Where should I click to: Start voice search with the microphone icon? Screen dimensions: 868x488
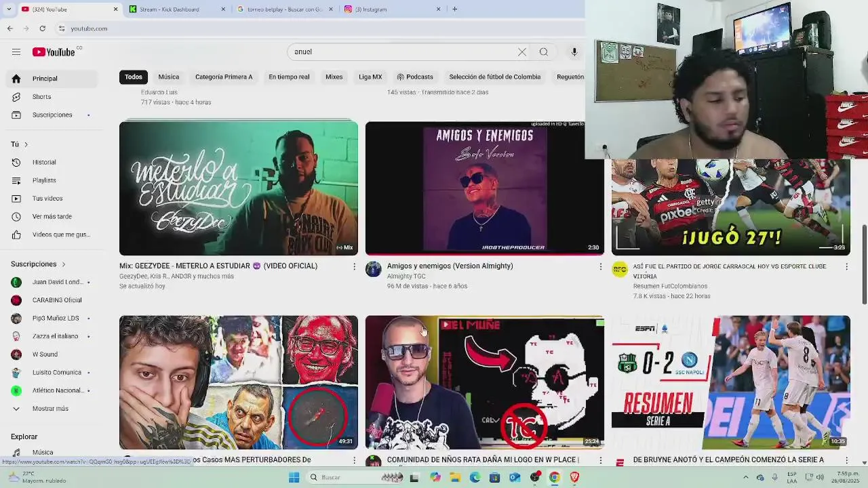(x=574, y=52)
